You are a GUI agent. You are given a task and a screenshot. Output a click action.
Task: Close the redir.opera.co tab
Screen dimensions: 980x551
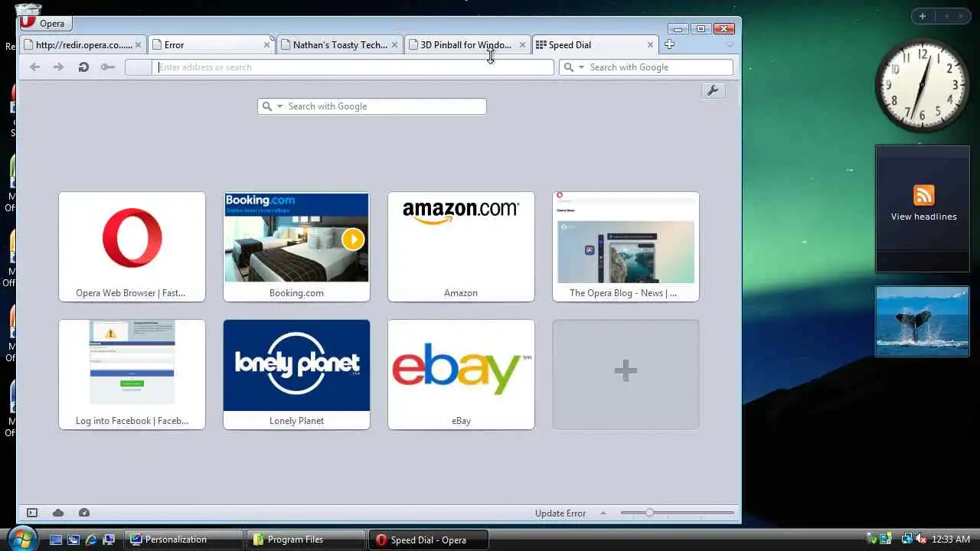tap(139, 45)
